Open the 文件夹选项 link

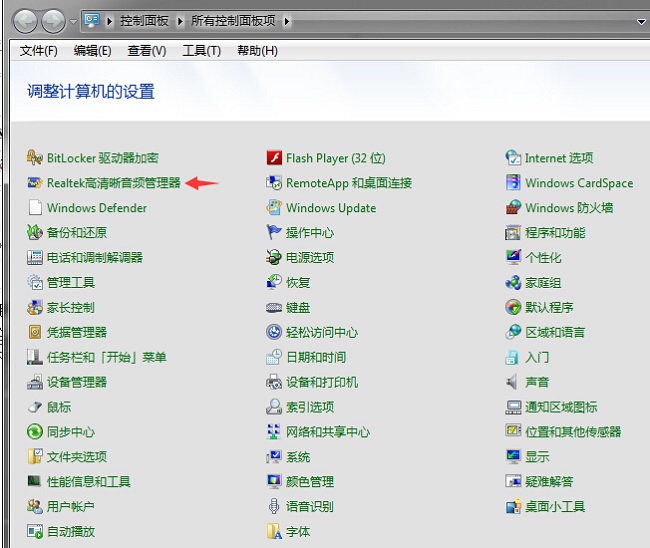(x=77, y=456)
